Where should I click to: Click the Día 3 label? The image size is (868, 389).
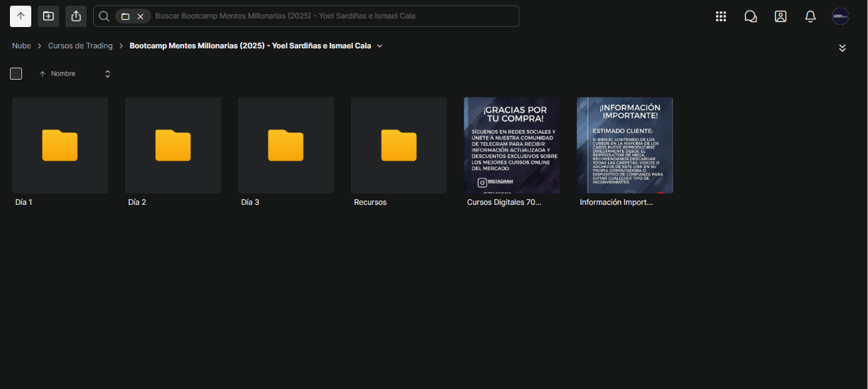click(250, 203)
